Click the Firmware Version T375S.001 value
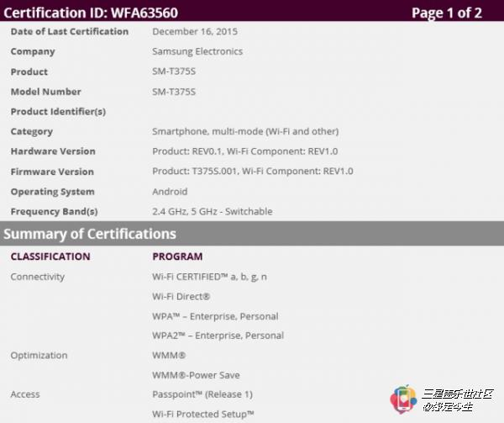The image size is (504, 423). tap(252, 172)
